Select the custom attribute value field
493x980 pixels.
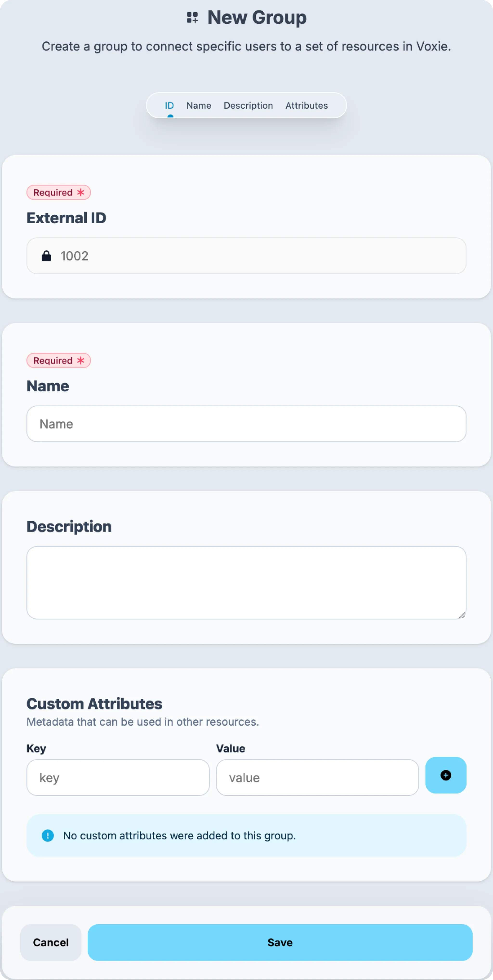[317, 777]
